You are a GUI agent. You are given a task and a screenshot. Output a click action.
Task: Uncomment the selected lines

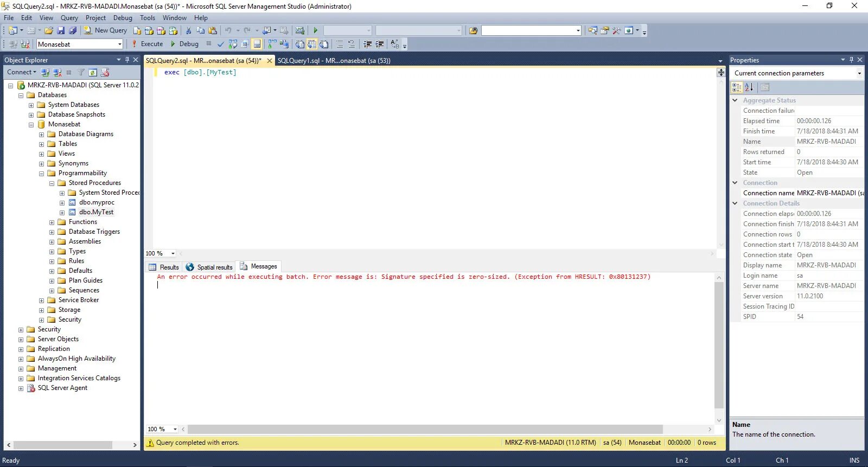[x=352, y=44]
